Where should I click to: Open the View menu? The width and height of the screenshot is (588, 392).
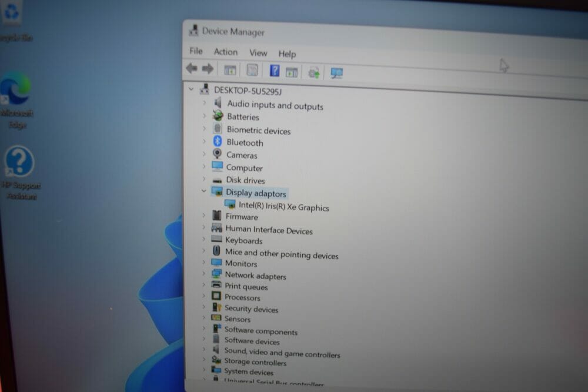pos(258,53)
